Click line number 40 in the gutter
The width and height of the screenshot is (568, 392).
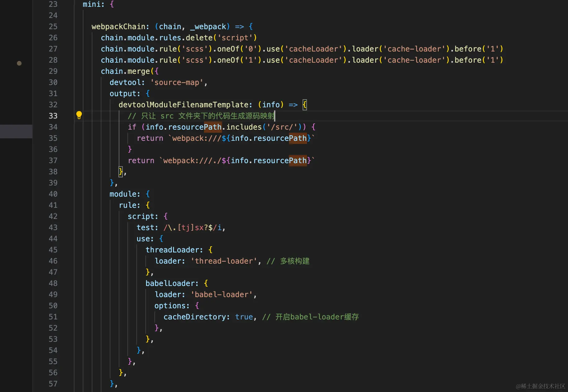53,194
